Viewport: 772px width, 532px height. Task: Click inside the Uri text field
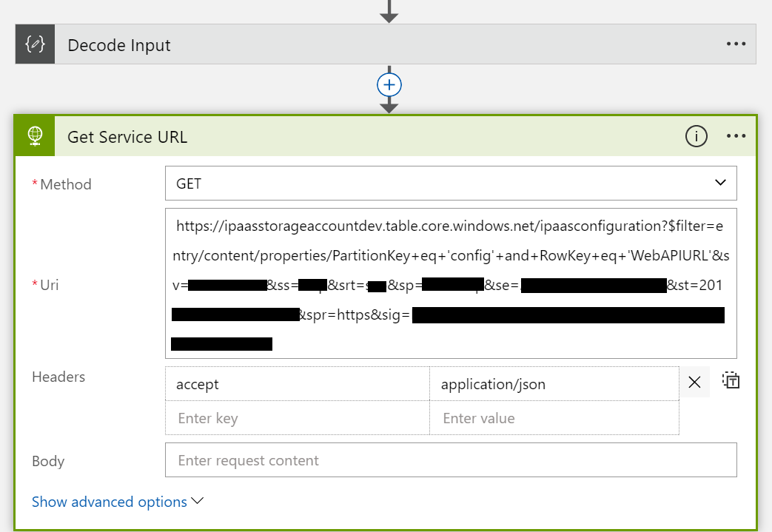pyautogui.click(x=451, y=284)
